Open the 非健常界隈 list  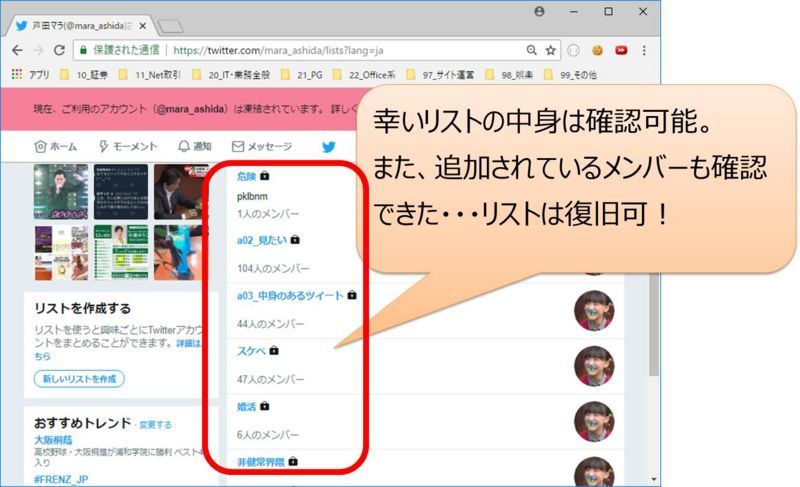261,462
